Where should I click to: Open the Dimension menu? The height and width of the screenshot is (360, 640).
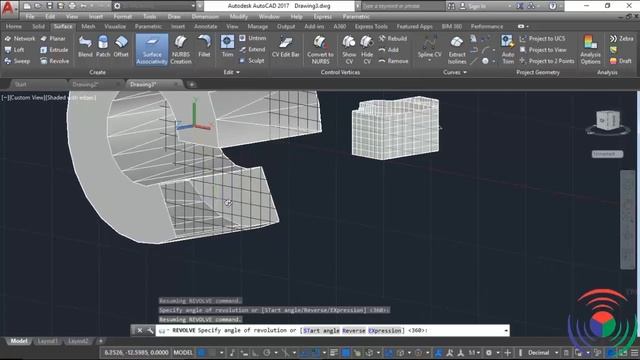(x=205, y=16)
